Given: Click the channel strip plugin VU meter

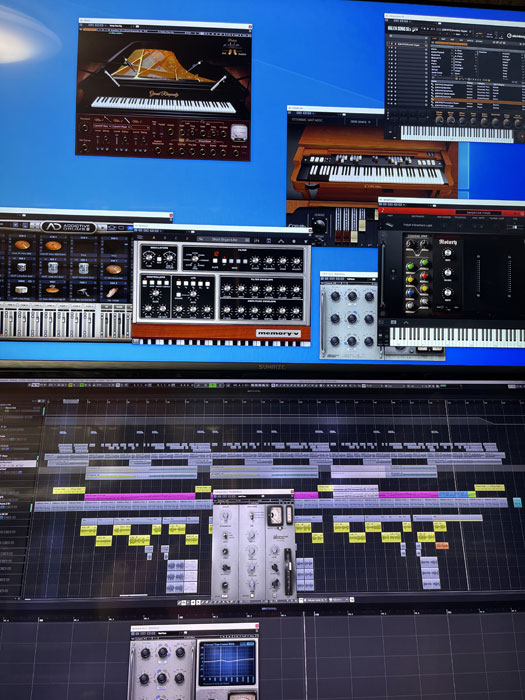Looking at the screenshot, I should [275, 515].
